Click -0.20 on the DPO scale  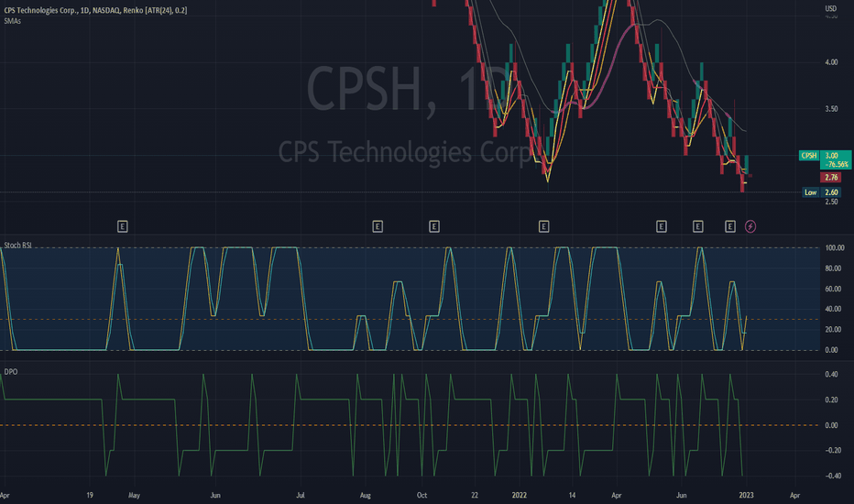tap(833, 450)
